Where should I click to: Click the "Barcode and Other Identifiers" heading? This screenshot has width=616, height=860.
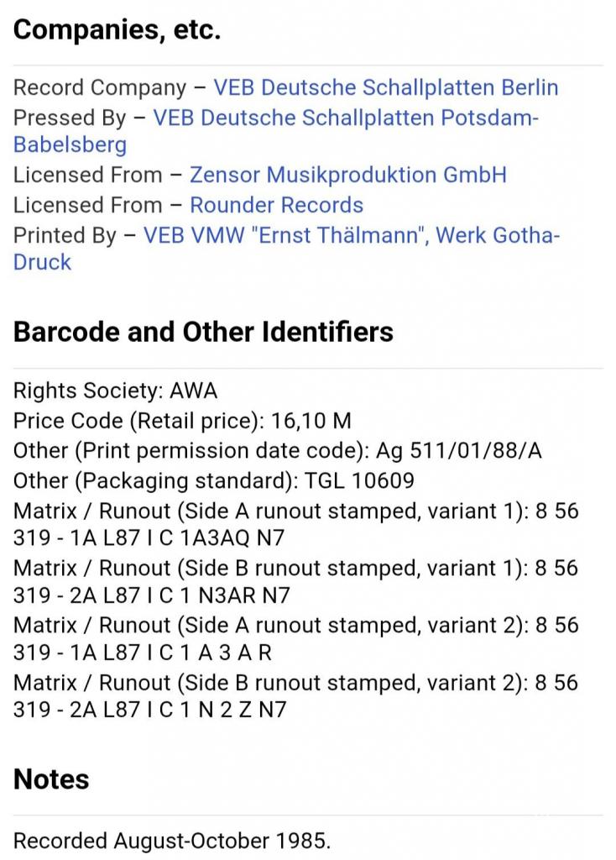203,332
